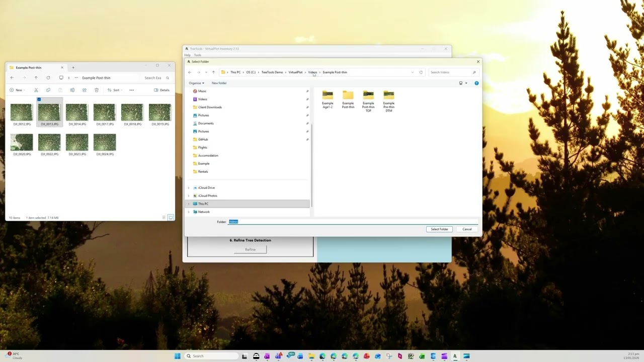
Task: Open the Example Age1-2 folder
Action: tap(328, 100)
